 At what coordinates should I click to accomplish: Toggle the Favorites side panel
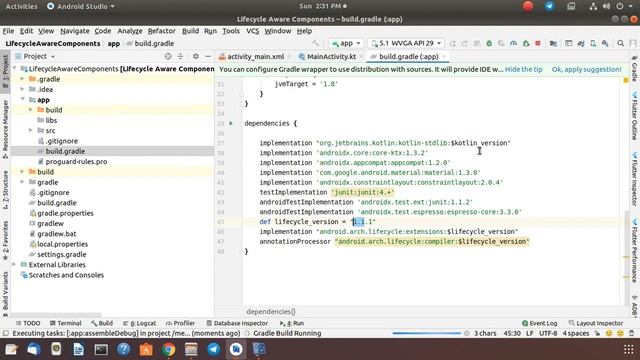(5, 240)
